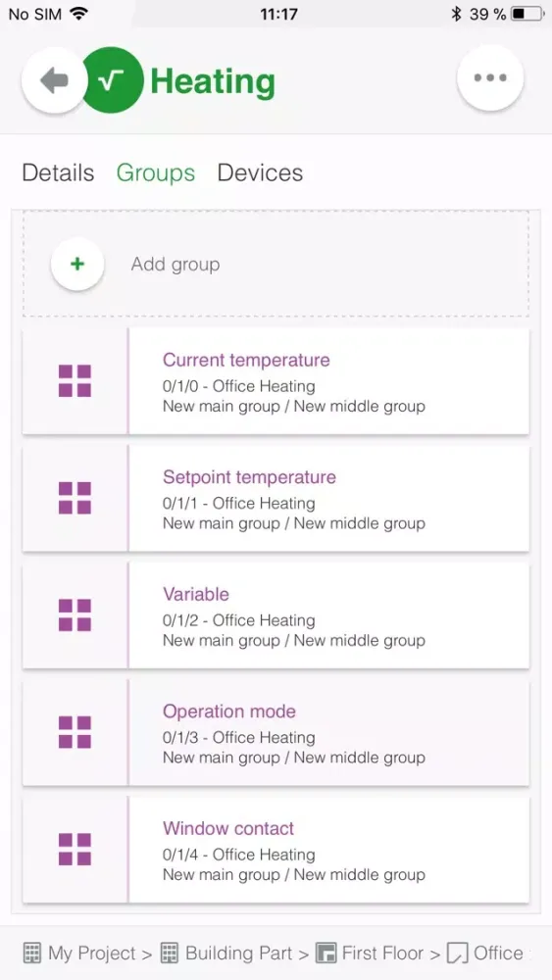The image size is (552, 980).
Task: Switch to the Devices tab
Action: pos(260,172)
